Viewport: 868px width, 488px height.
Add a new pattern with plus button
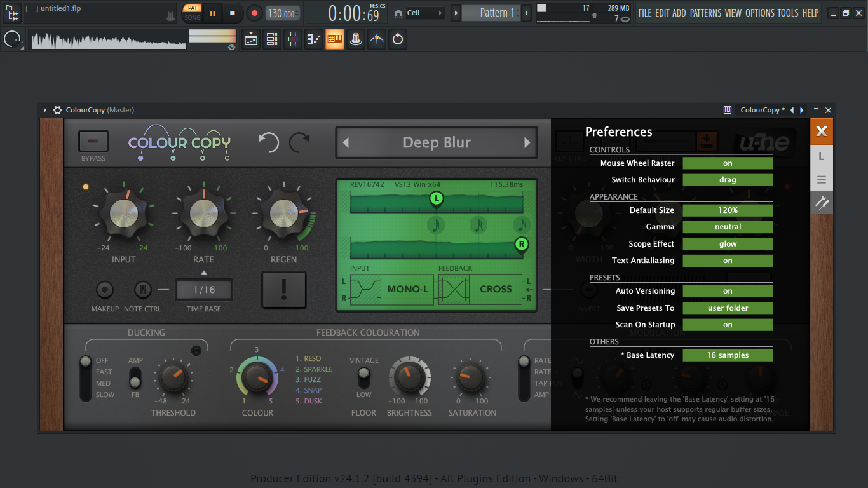click(526, 13)
